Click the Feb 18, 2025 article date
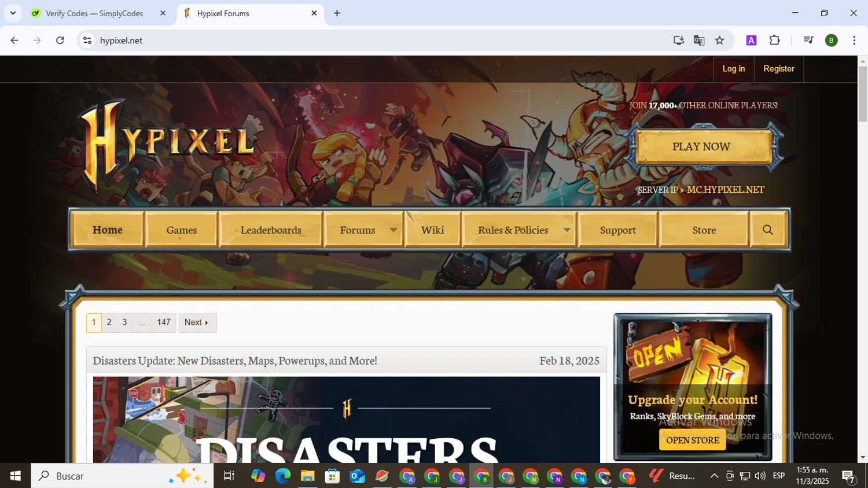This screenshot has height=488, width=868. click(569, 361)
